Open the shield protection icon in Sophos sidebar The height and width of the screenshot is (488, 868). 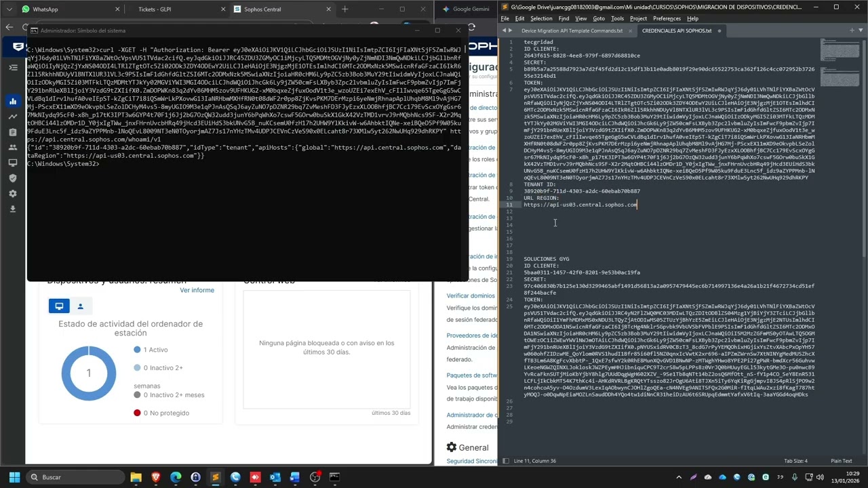(x=13, y=178)
